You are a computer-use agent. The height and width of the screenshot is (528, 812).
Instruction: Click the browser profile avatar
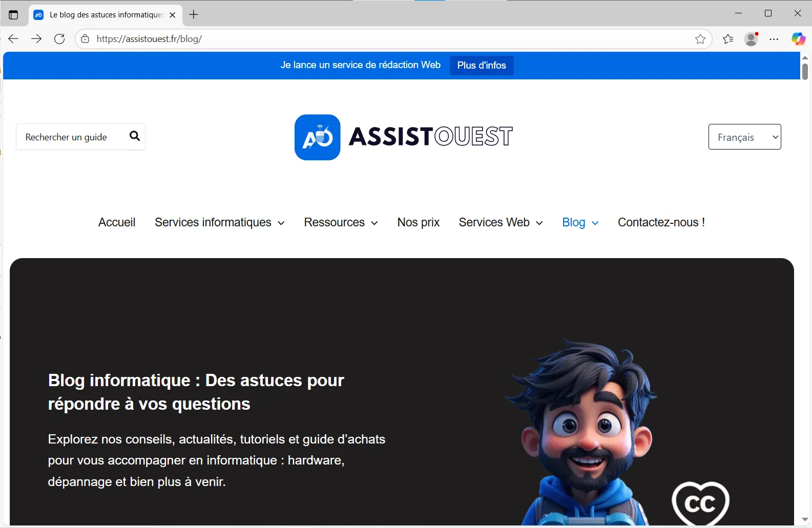(751, 39)
